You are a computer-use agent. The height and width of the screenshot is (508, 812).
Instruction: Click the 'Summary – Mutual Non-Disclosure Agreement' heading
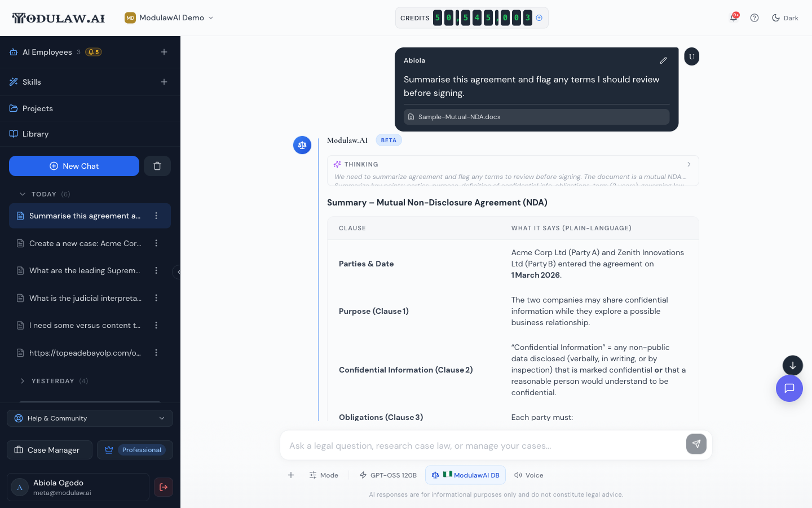coord(437,203)
